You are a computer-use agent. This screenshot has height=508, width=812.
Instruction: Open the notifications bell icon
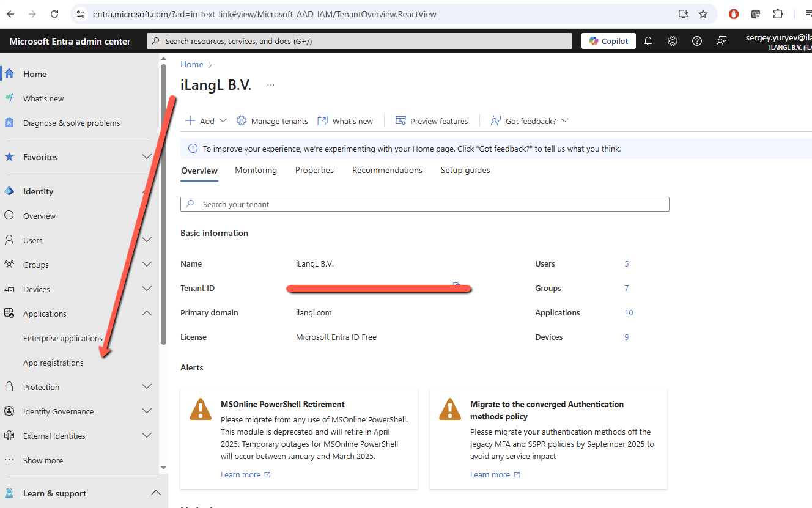[648, 41]
